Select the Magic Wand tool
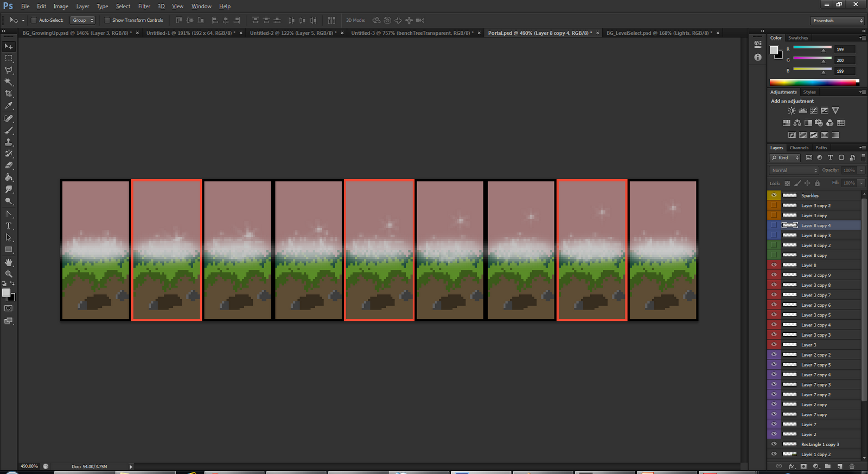The image size is (868, 474). [9, 82]
